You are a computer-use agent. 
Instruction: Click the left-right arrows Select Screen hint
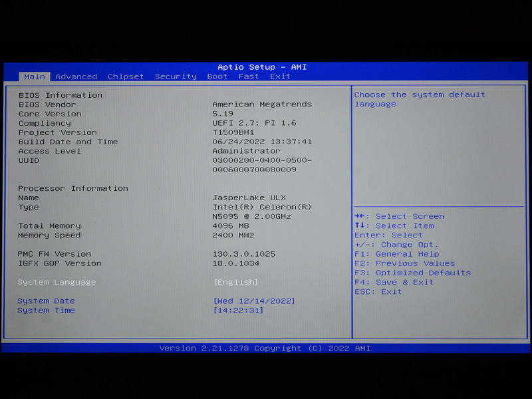(400, 217)
